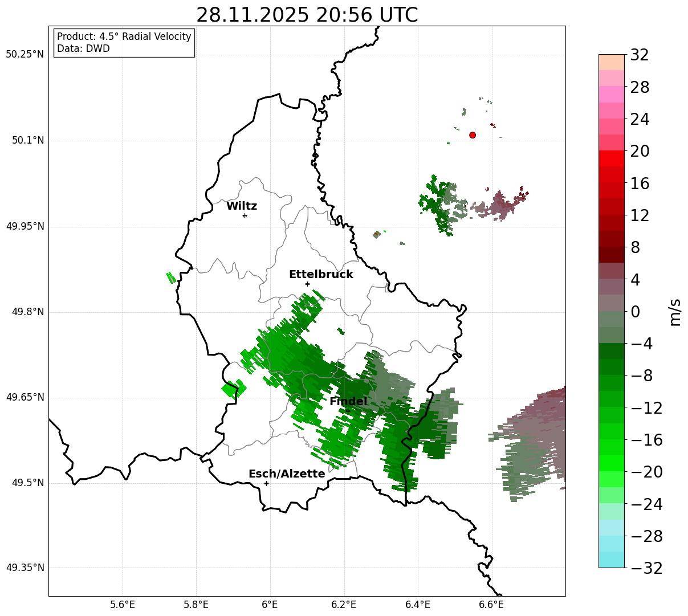Click the 49.5°N latitude label
Image resolution: width=688 pixels, height=616 pixels.
pos(28,483)
